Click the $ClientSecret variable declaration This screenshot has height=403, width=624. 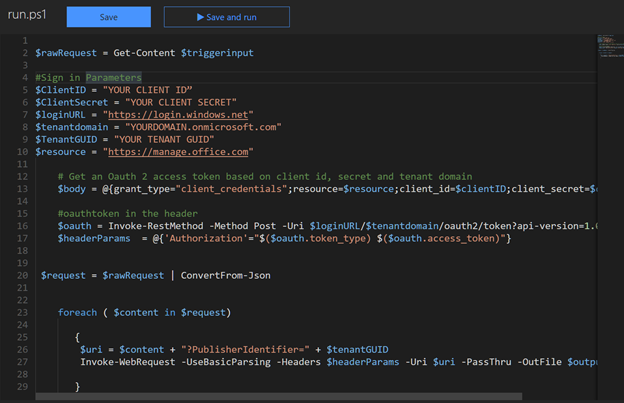tap(72, 102)
